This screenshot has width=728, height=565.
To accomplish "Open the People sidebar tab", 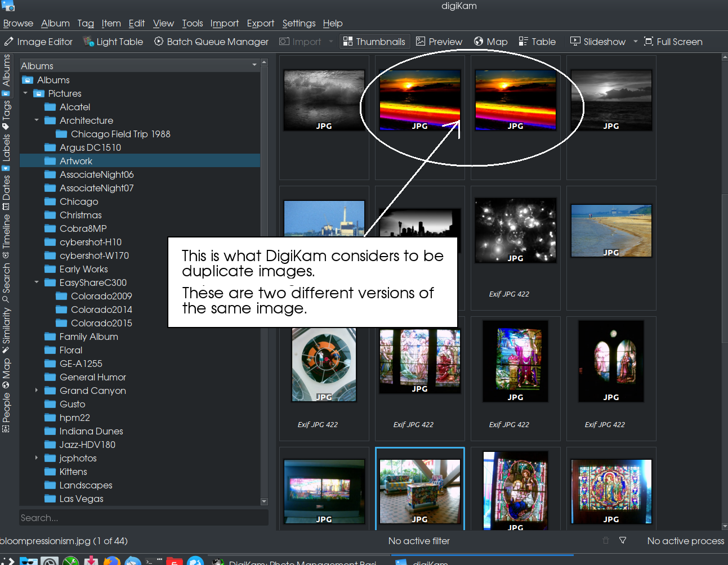I will (6, 412).
